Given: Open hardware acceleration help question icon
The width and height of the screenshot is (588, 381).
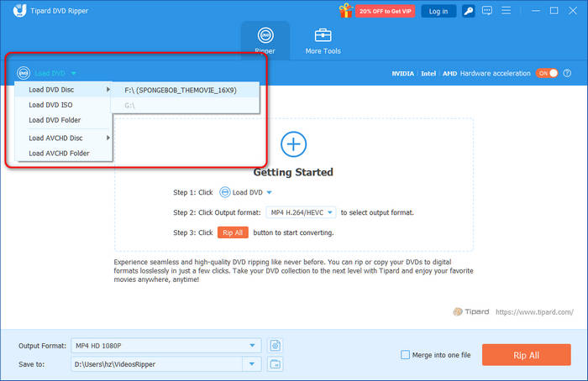Looking at the screenshot, I should [567, 73].
